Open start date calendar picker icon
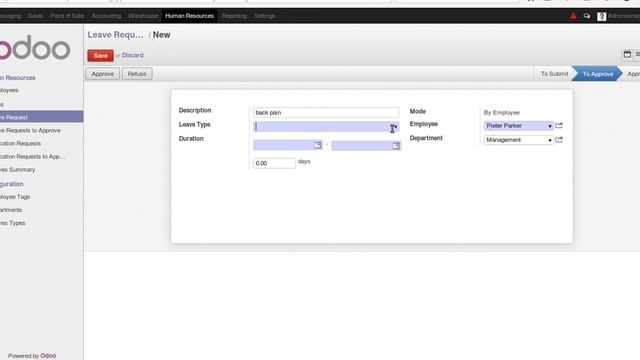Screen dimensions: 640x360 point(318,145)
